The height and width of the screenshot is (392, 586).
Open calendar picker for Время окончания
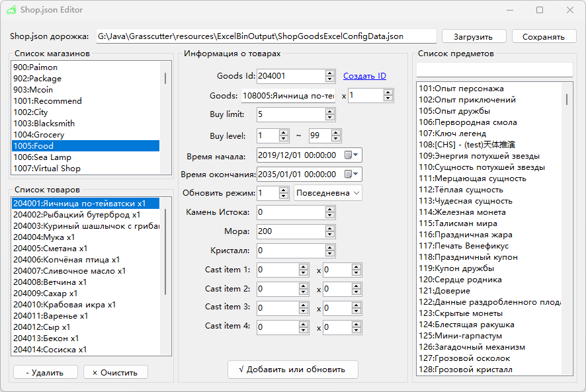(353, 175)
